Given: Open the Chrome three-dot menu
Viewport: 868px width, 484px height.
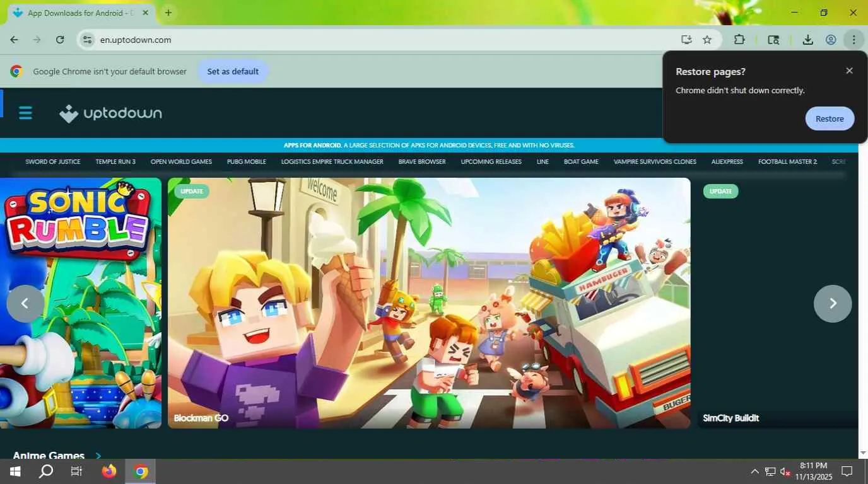Looking at the screenshot, I should [x=853, y=40].
